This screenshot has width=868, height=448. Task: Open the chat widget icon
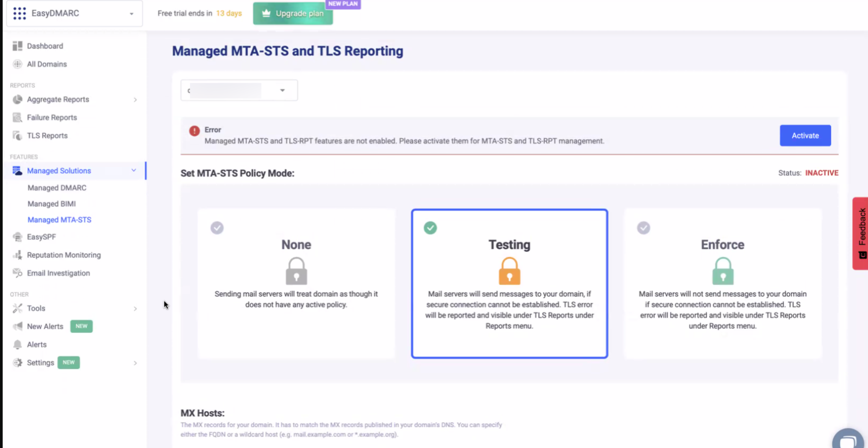tap(847, 440)
